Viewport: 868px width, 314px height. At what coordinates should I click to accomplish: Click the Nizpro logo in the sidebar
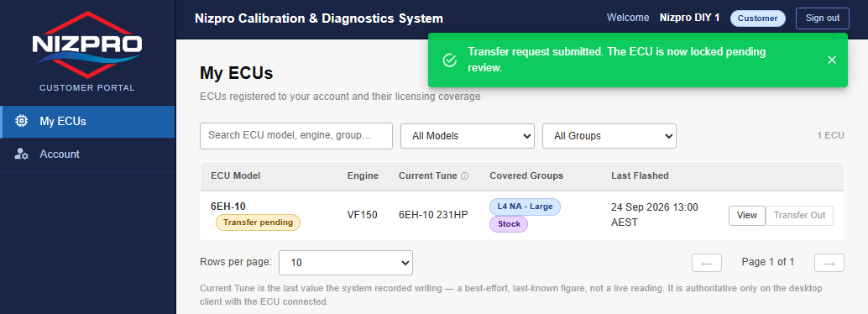click(87, 44)
